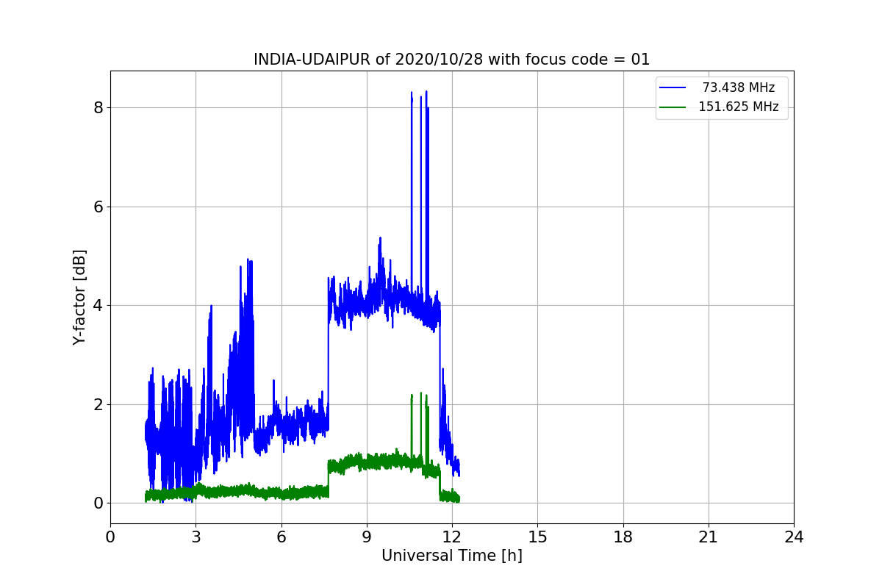882x588 pixels.
Task: Click x-axis tick label '3'
Action: (196, 537)
